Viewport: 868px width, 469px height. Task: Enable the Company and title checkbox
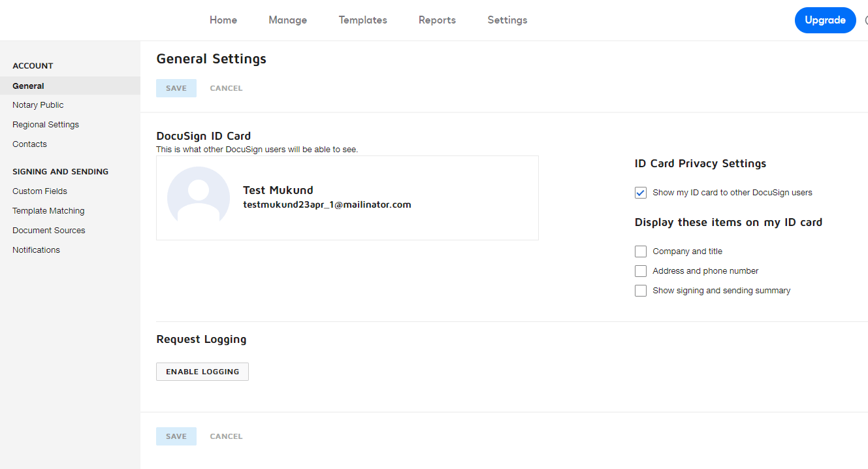point(641,251)
